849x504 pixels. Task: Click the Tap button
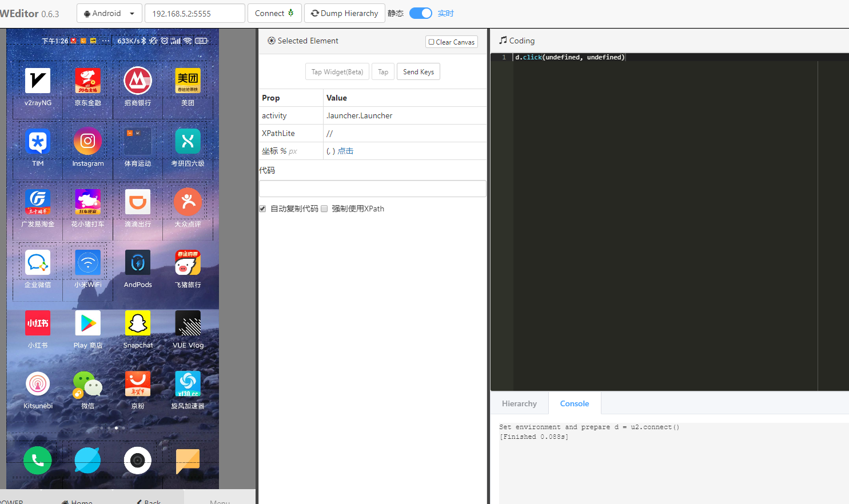(x=383, y=72)
